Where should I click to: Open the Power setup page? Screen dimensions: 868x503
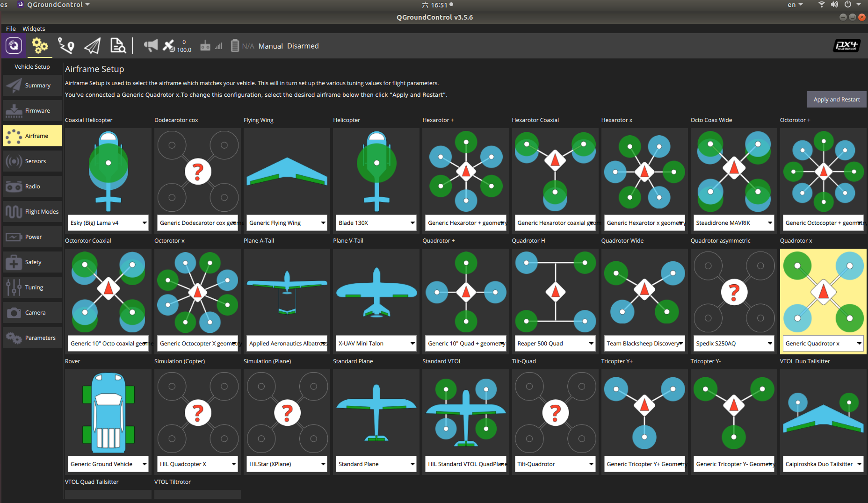tap(32, 237)
